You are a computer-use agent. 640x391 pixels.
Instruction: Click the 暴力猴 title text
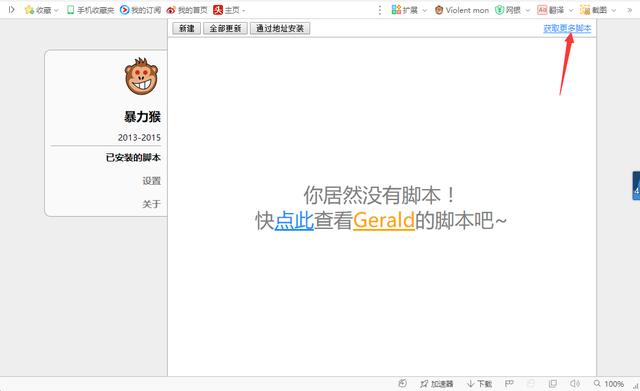pos(142,117)
